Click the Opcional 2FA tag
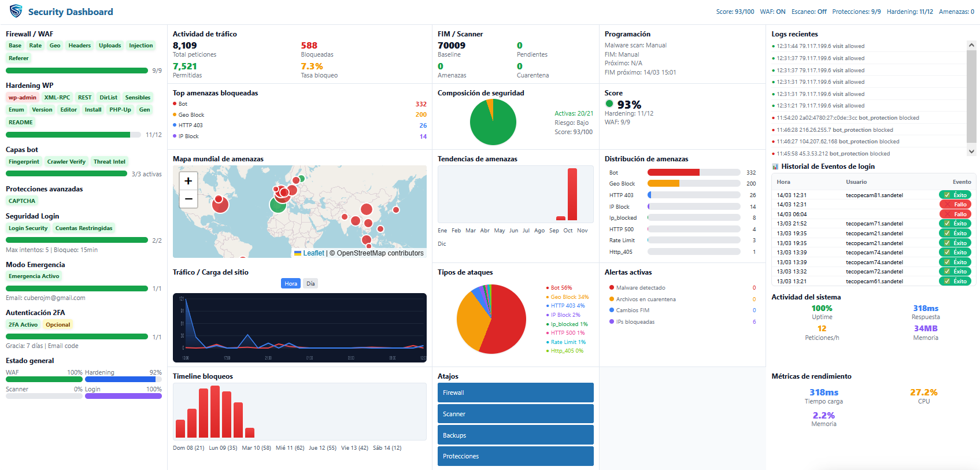980x470 pixels. click(58, 325)
